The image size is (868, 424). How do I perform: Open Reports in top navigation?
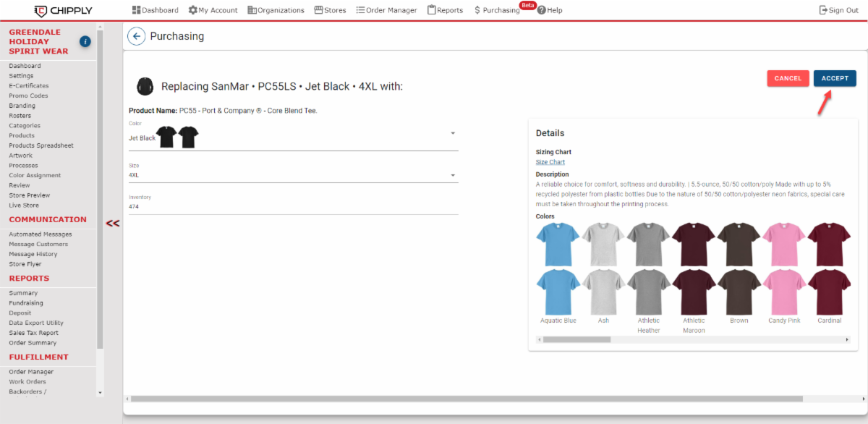click(445, 10)
